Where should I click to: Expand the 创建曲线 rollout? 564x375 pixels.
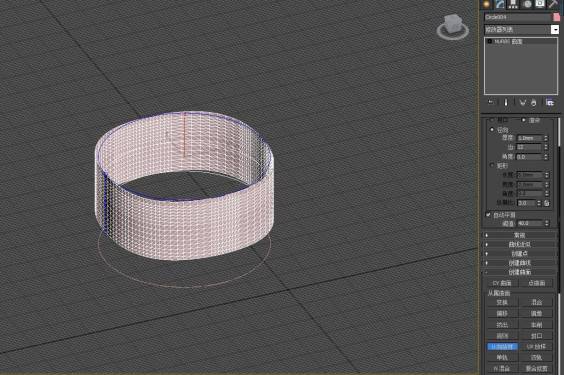[519, 263]
